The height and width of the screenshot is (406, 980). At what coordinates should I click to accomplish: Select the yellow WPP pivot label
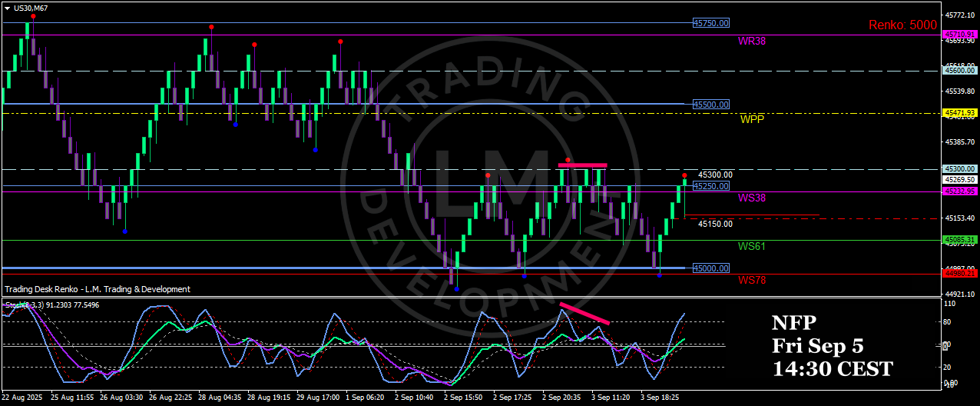752,120
